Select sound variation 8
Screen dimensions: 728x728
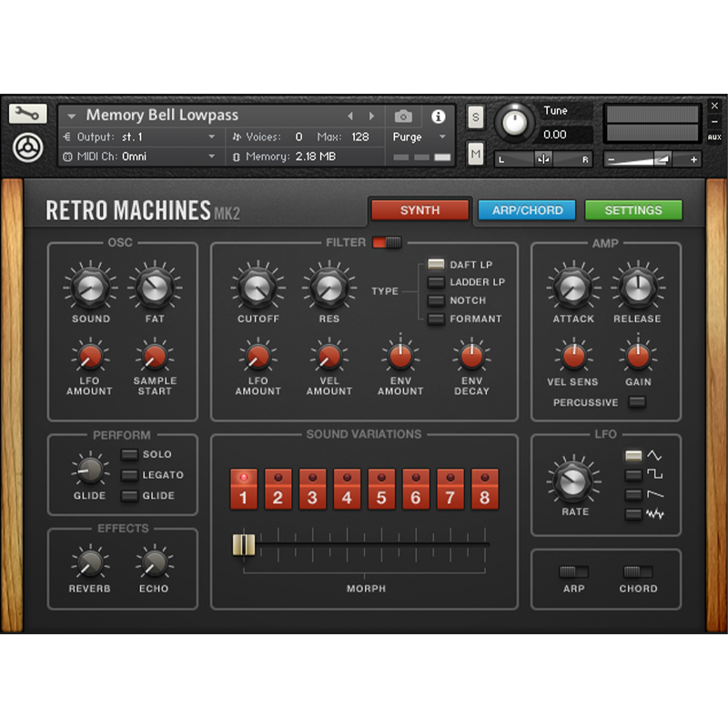[485, 490]
